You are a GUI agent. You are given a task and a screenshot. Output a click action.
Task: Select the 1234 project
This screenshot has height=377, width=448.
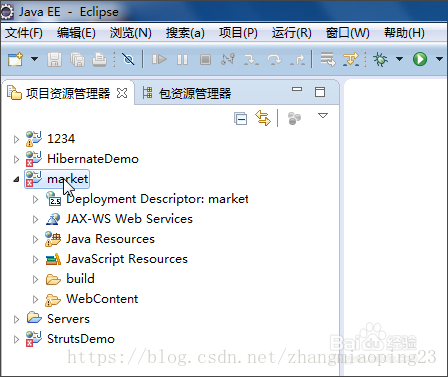pos(61,139)
